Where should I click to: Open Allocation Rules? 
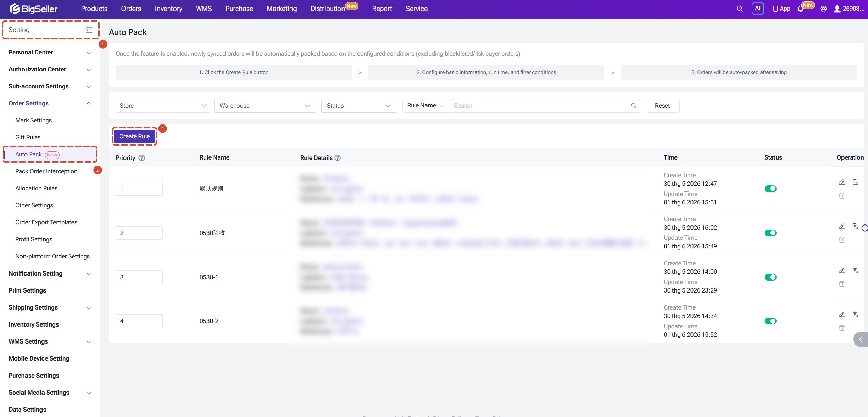point(36,188)
